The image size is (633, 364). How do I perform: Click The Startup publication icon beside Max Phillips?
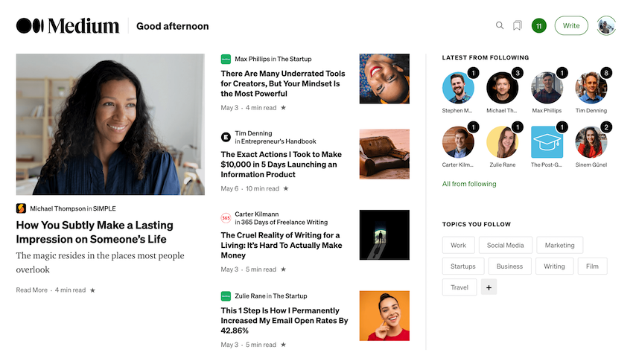coord(226,59)
